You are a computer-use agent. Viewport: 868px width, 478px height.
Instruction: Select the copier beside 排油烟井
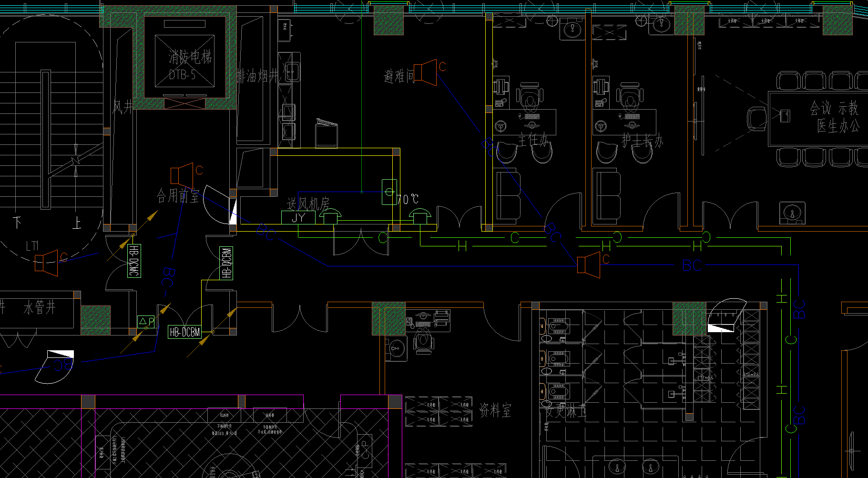coord(327,133)
